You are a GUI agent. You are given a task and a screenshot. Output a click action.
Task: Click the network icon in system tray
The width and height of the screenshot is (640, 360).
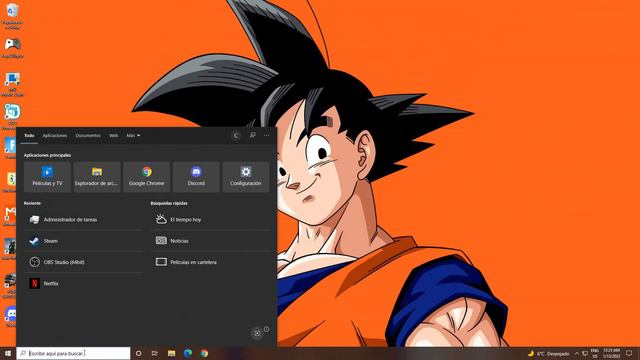585,353
